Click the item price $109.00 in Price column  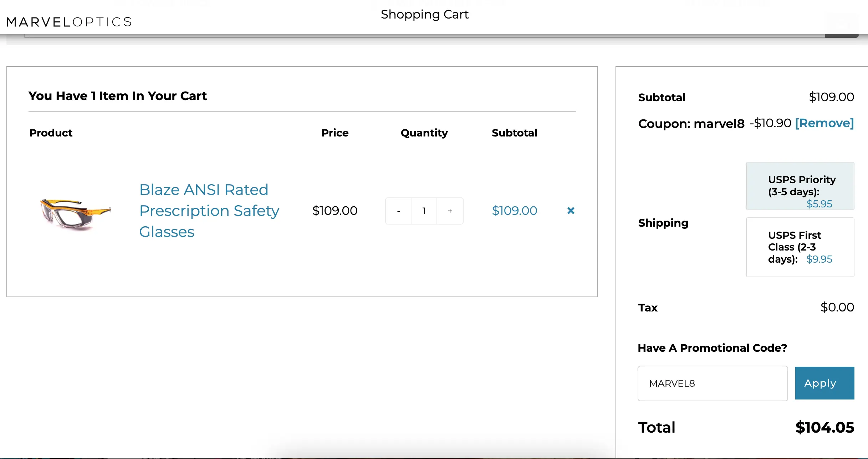pos(335,211)
